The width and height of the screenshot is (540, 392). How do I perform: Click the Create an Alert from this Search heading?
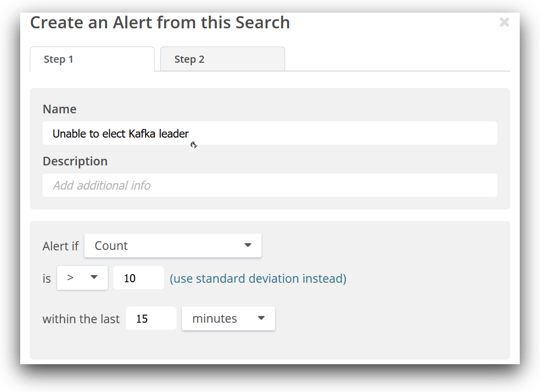click(x=160, y=23)
